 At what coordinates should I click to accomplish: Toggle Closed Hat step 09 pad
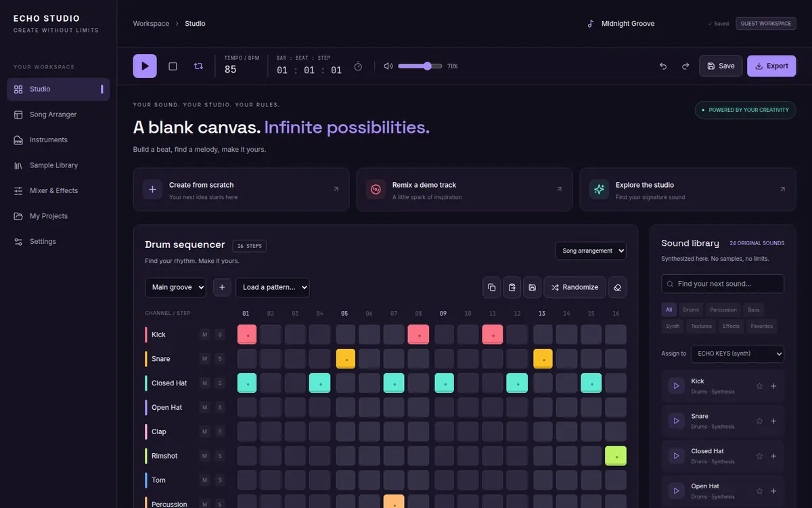[444, 383]
